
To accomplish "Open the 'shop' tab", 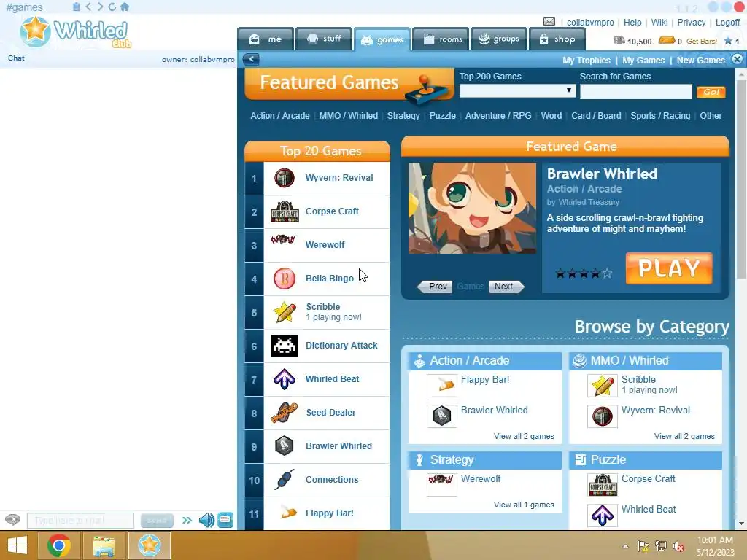I will click(x=557, y=39).
